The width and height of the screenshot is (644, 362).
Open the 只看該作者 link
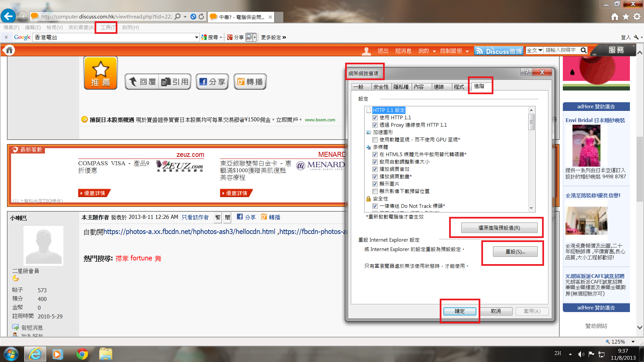click(x=195, y=217)
